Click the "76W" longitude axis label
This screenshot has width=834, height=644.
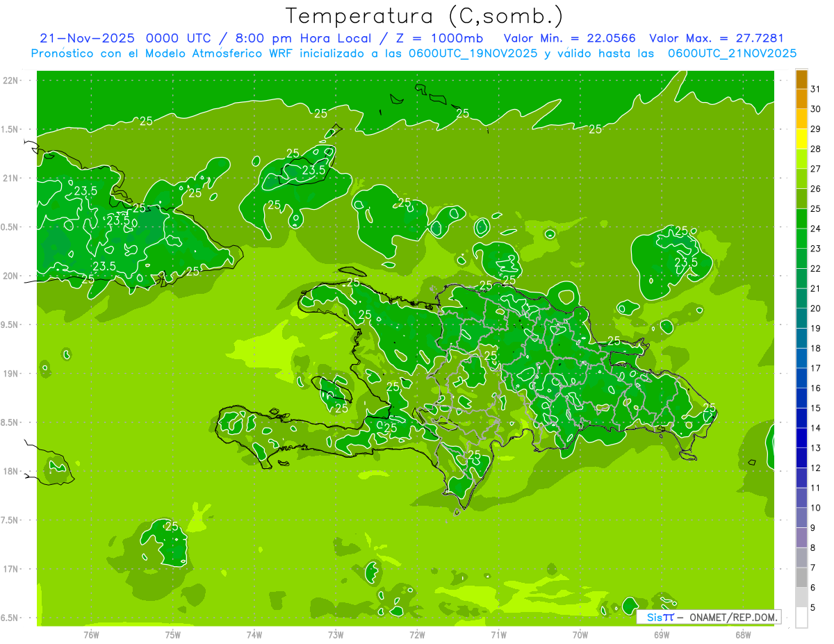[x=91, y=635]
